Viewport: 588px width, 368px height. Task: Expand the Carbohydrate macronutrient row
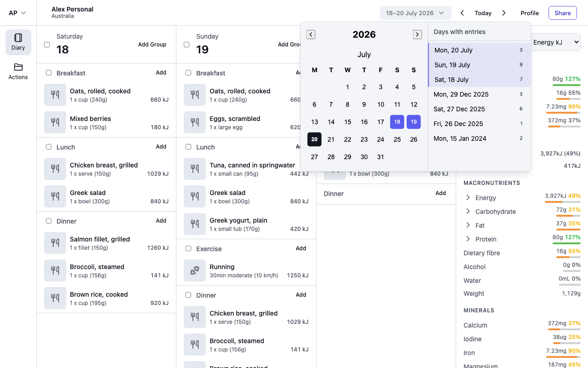point(468,212)
